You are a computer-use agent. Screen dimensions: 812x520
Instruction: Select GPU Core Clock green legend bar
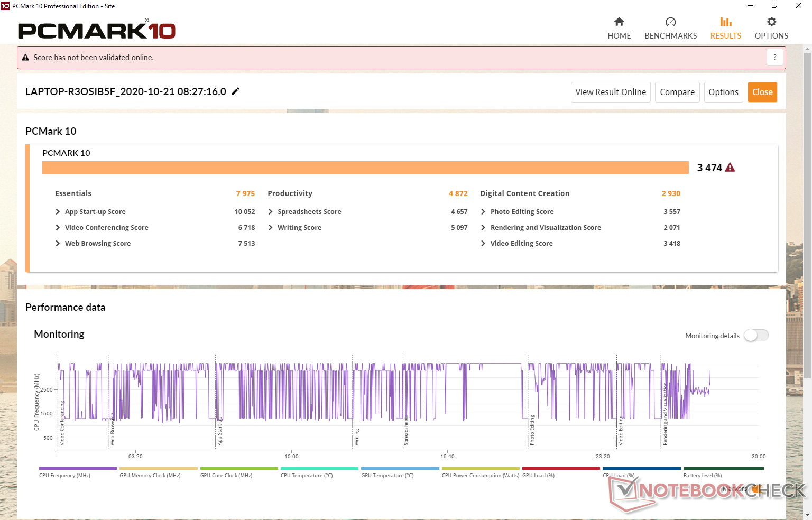pyautogui.click(x=239, y=468)
